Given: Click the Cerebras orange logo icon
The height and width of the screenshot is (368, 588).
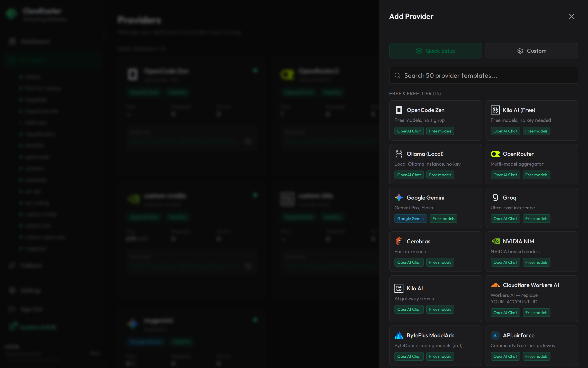Looking at the screenshot, I should pos(399,241).
